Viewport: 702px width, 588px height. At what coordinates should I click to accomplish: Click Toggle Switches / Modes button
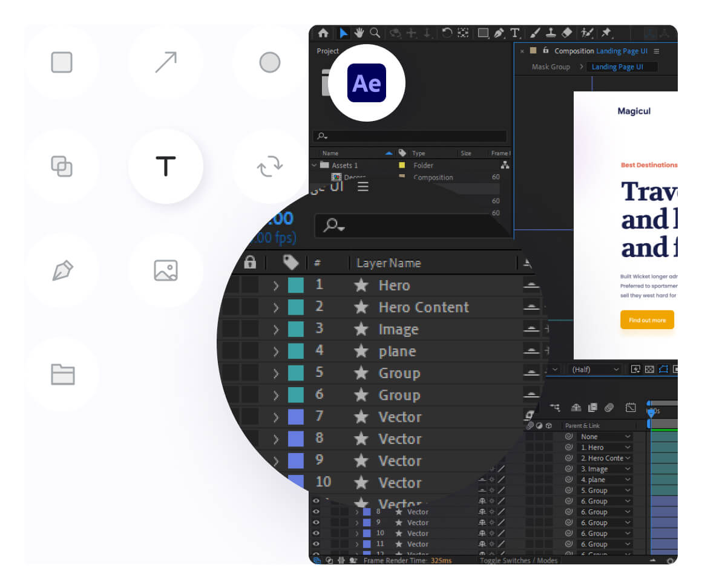[518, 560]
